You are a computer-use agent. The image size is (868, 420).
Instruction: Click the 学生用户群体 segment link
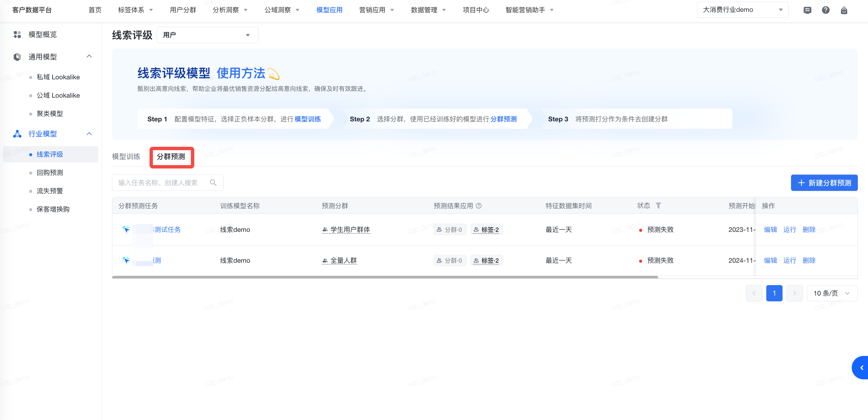tap(346, 229)
